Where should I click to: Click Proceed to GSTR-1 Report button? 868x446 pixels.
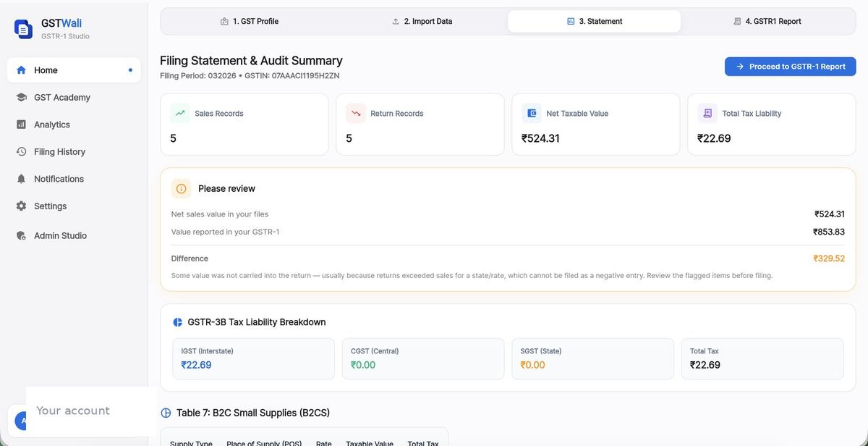(x=790, y=67)
